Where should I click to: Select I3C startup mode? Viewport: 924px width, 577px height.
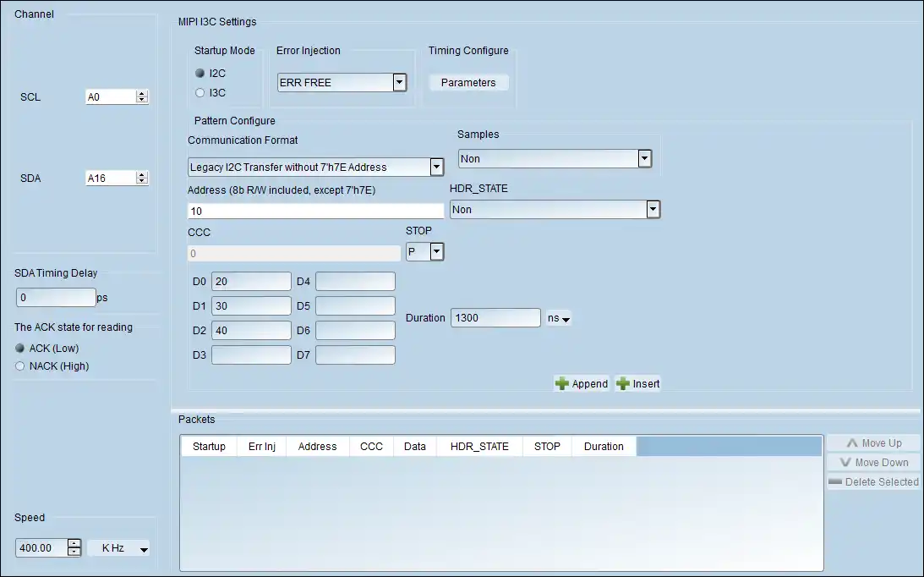point(200,92)
